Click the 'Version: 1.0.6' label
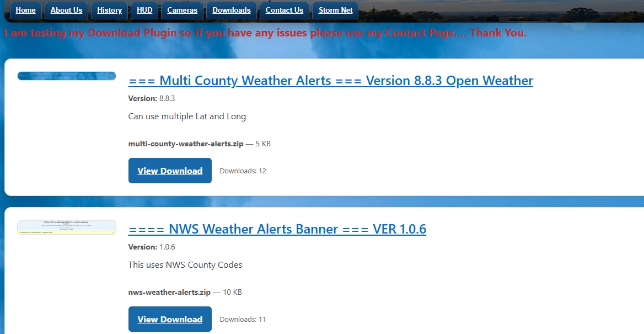644x334 pixels. 152,247
